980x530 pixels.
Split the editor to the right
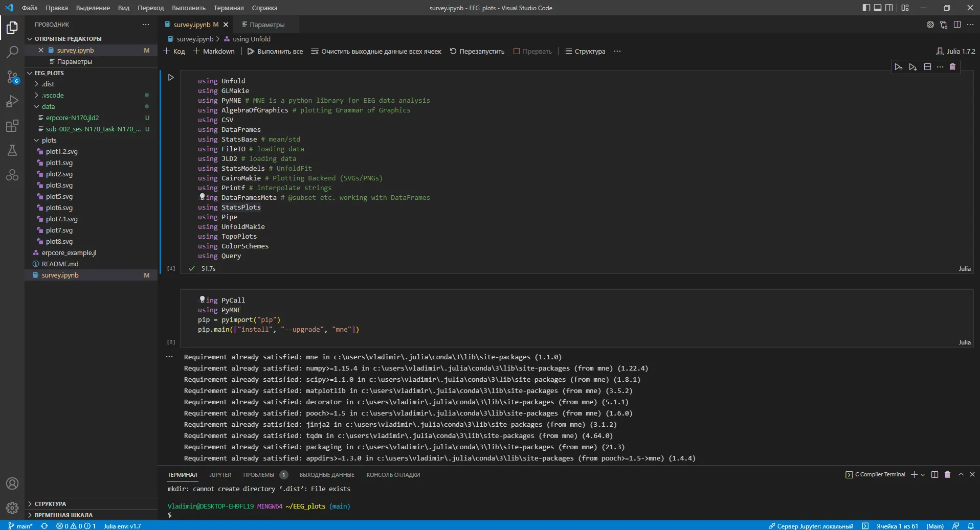[957, 25]
